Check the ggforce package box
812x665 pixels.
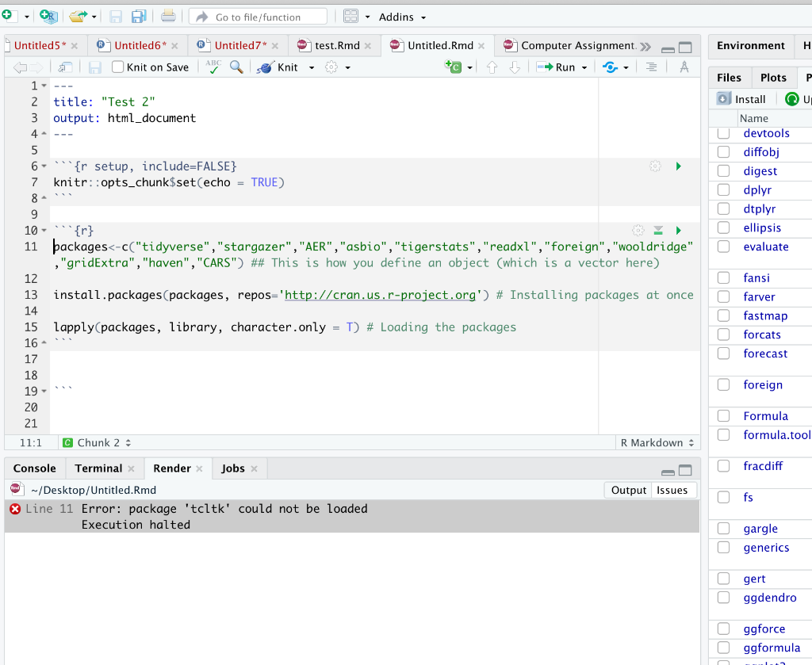coord(723,629)
